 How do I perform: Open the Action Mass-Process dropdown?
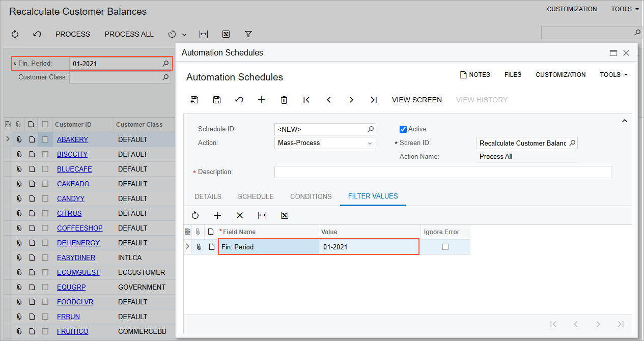[370, 143]
